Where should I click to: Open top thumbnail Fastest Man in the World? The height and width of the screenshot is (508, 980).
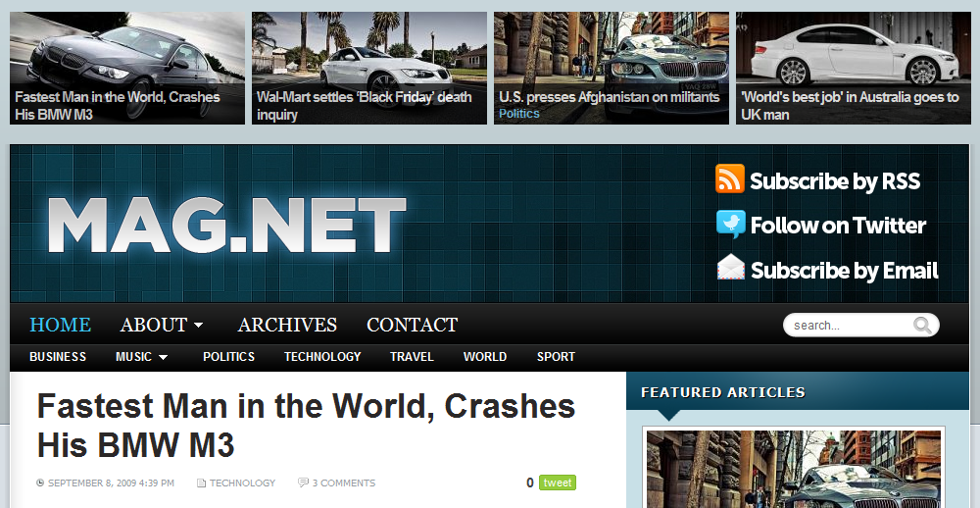(127, 68)
